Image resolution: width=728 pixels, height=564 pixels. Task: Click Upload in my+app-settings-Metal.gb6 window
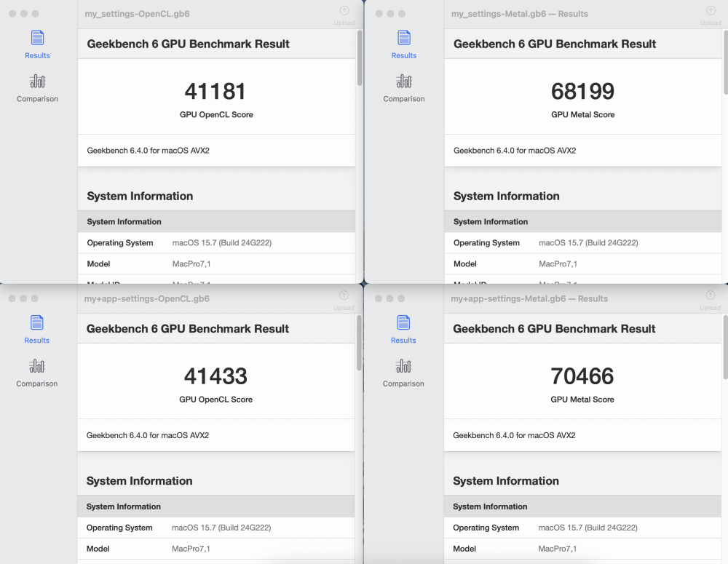pos(711,301)
